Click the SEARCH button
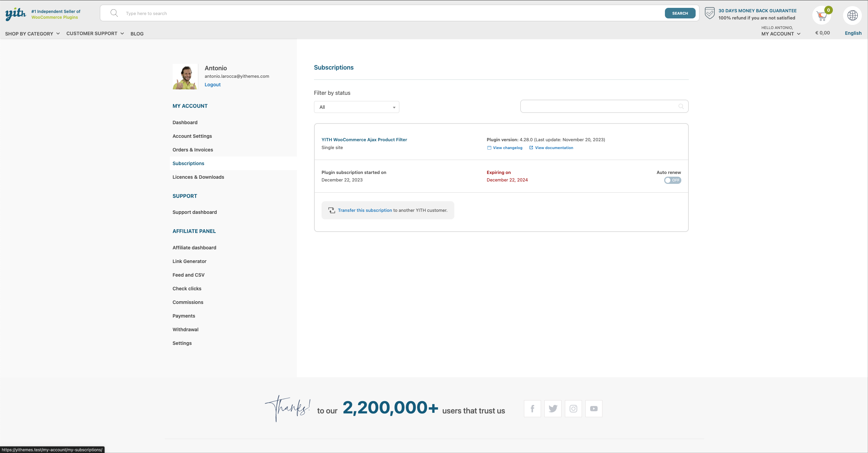 [x=680, y=13]
